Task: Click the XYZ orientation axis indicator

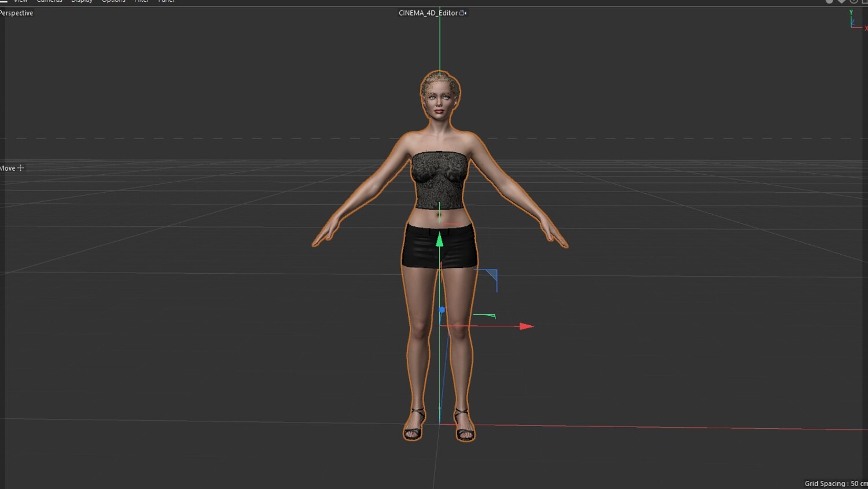Action: coord(858,20)
